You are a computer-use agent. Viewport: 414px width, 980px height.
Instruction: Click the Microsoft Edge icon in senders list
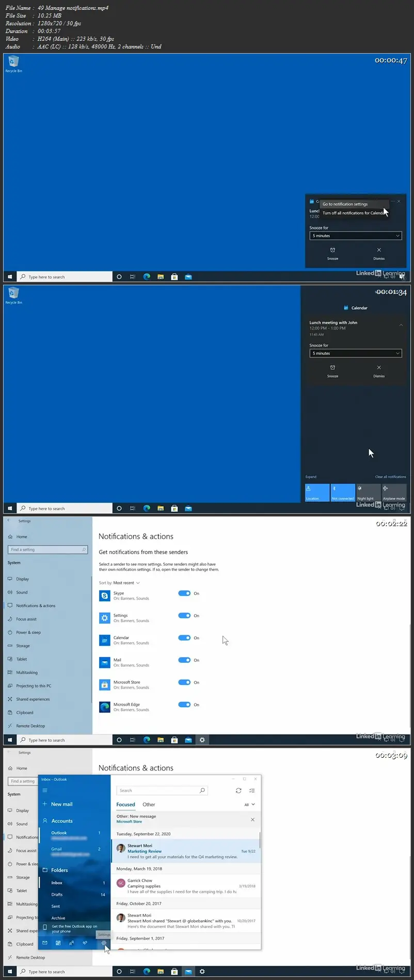[105, 707]
